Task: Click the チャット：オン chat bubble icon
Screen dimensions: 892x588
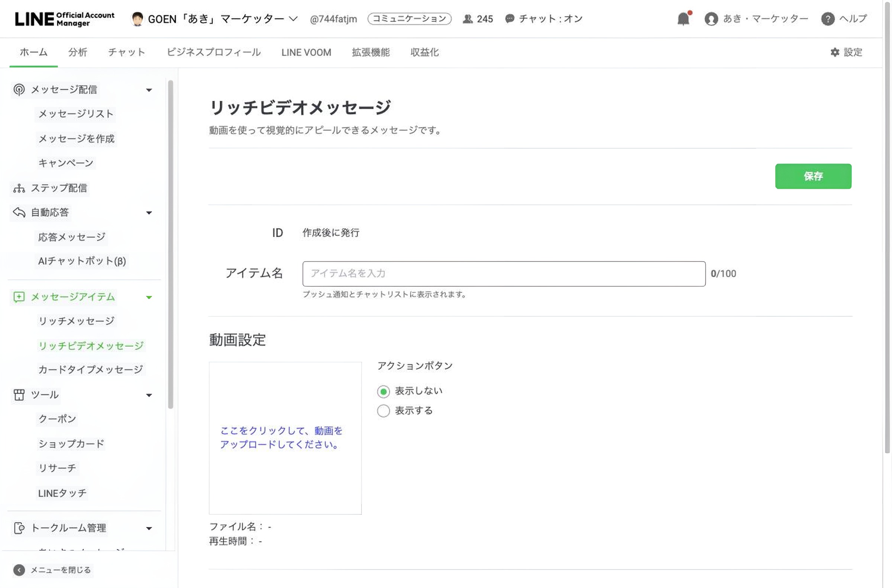Action: tap(510, 19)
